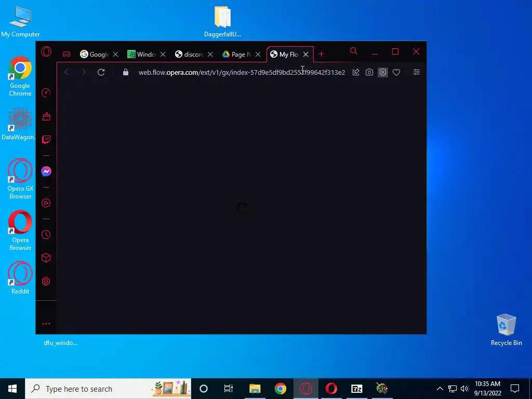Open the Daggerfall app on taskbar

382,389
